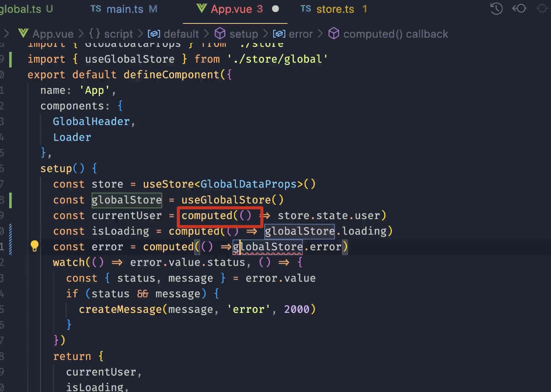Click 'watch' function call

click(x=69, y=262)
